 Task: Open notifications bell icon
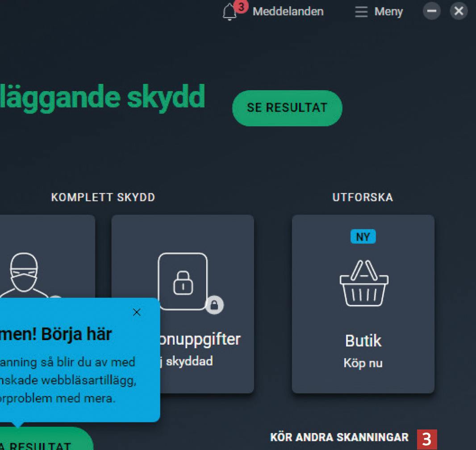point(229,12)
